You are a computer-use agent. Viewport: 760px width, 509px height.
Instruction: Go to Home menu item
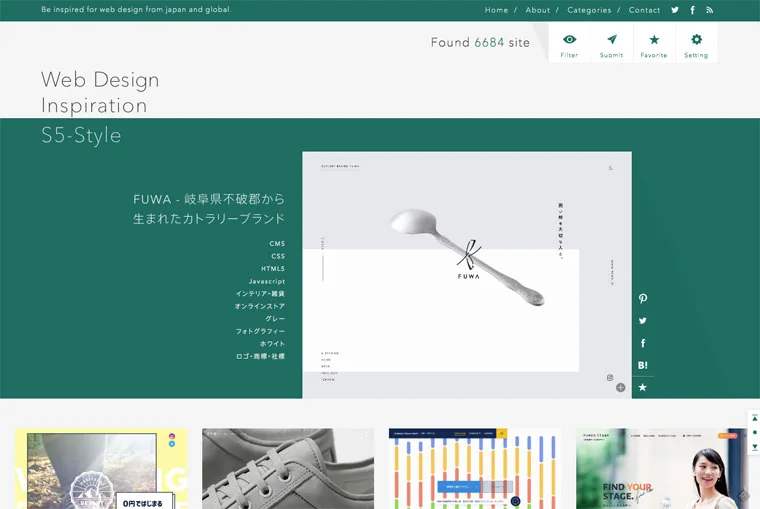tap(496, 10)
